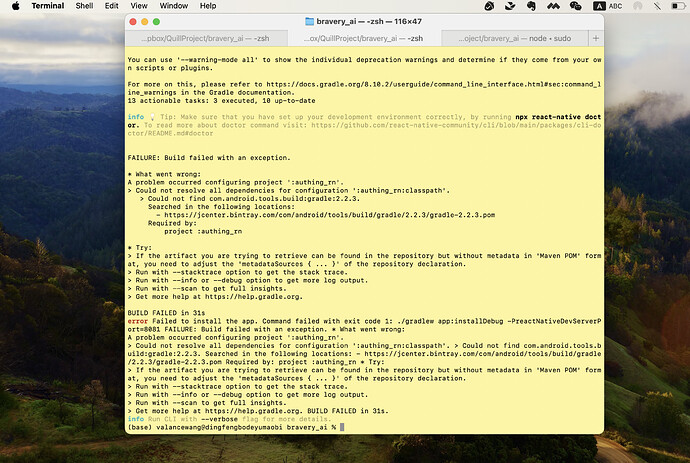Open the Edit menu
The width and height of the screenshot is (690, 463).
(x=111, y=6)
